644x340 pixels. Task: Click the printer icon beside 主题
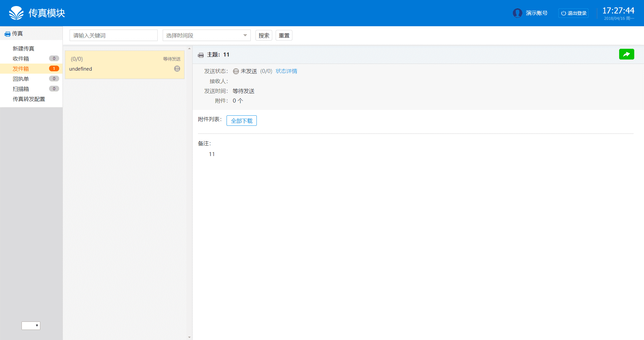tap(201, 55)
